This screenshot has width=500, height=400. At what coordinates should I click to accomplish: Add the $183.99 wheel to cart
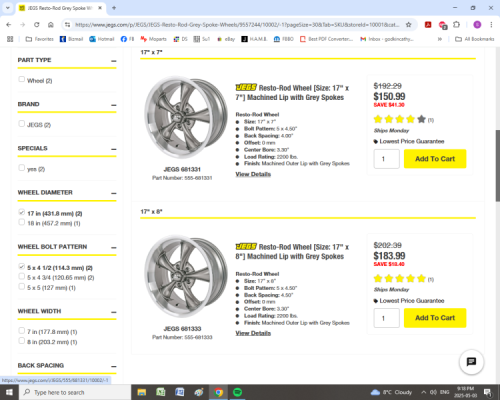pos(435,318)
